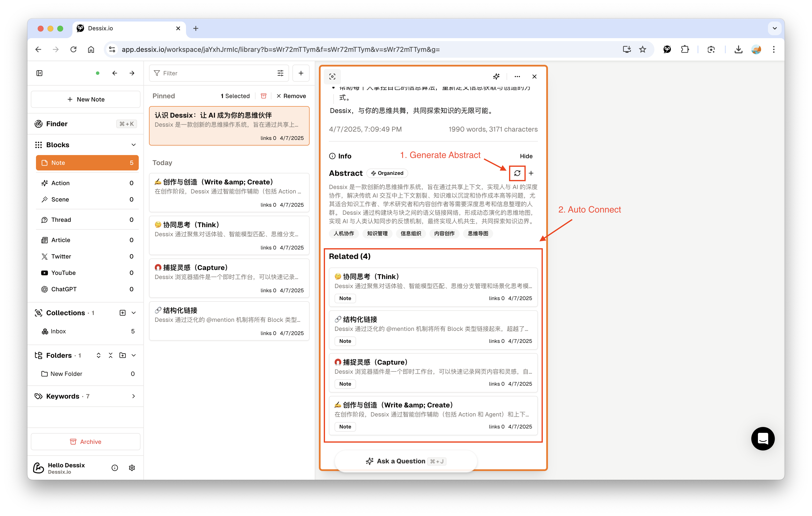The width and height of the screenshot is (812, 516).
Task: Collapse all folders icon
Action: [x=110, y=355]
